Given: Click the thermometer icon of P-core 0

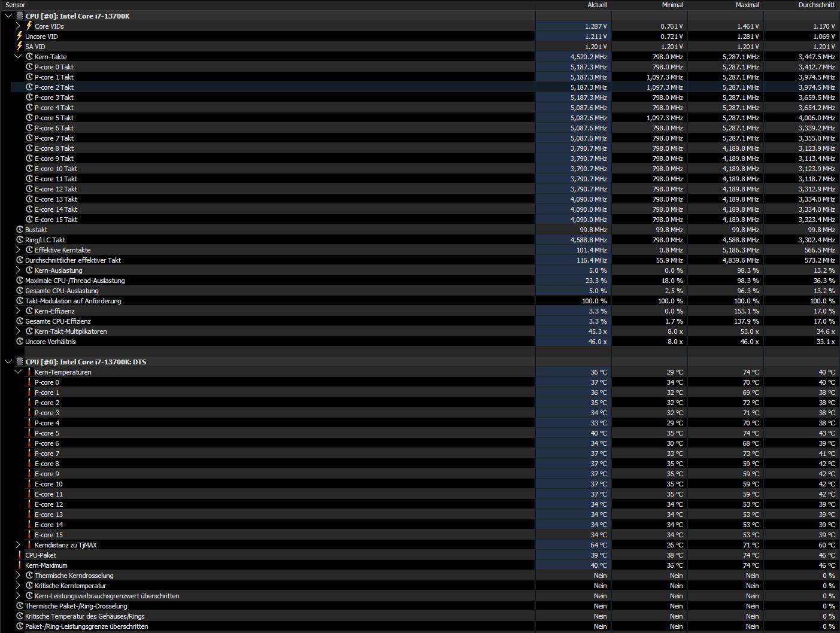Looking at the screenshot, I should coord(29,382).
